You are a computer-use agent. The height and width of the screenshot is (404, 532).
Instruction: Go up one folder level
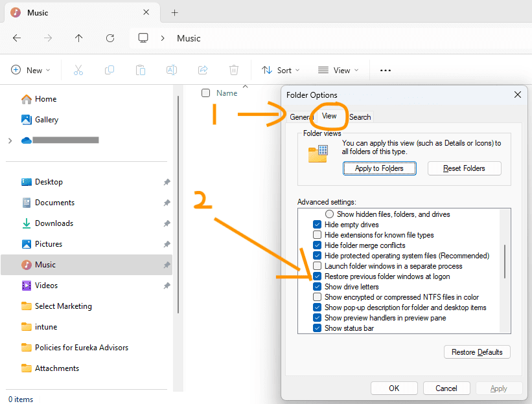78,38
